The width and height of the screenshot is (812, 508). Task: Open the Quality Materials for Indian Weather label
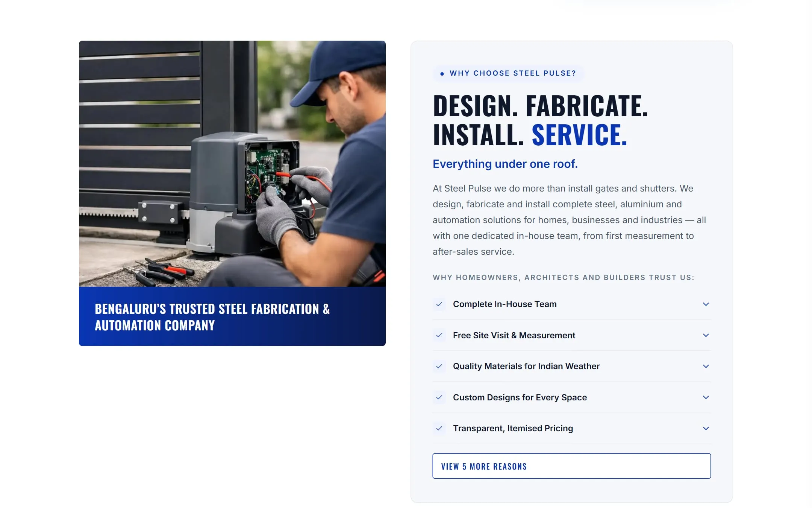point(526,366)
